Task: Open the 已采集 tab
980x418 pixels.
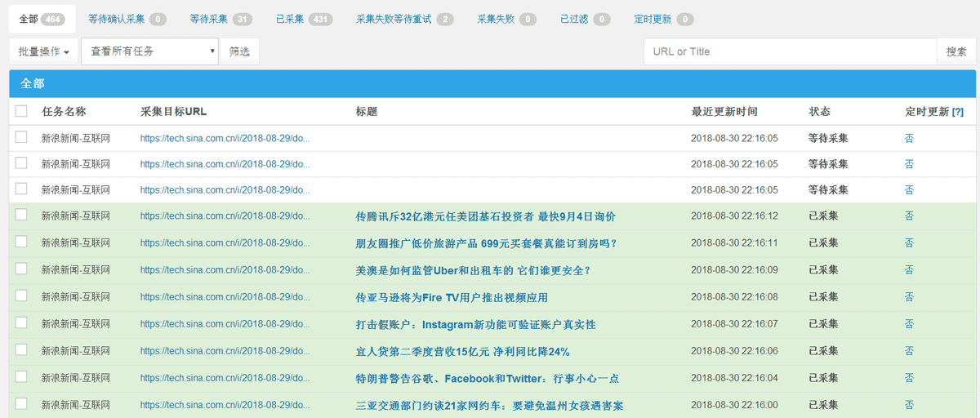Action: pyautogui.click(x=304, y=19)
